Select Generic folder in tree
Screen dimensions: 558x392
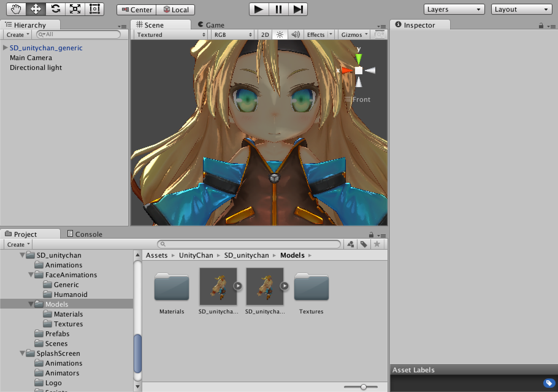pyautogui.click(x=61, y=285)
